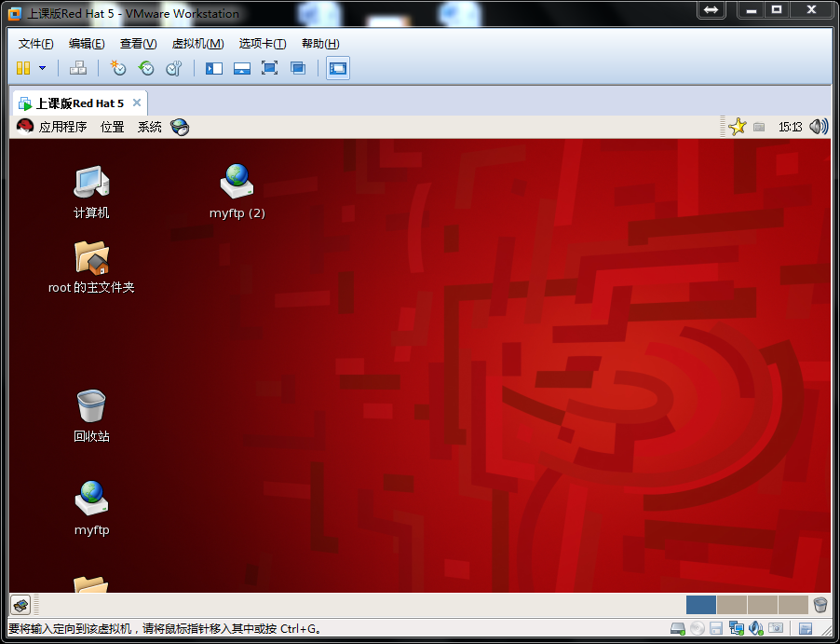This screenshot has width=840, height=644.
Task: Select the myftp network drive icon
Action: (91, 508)
